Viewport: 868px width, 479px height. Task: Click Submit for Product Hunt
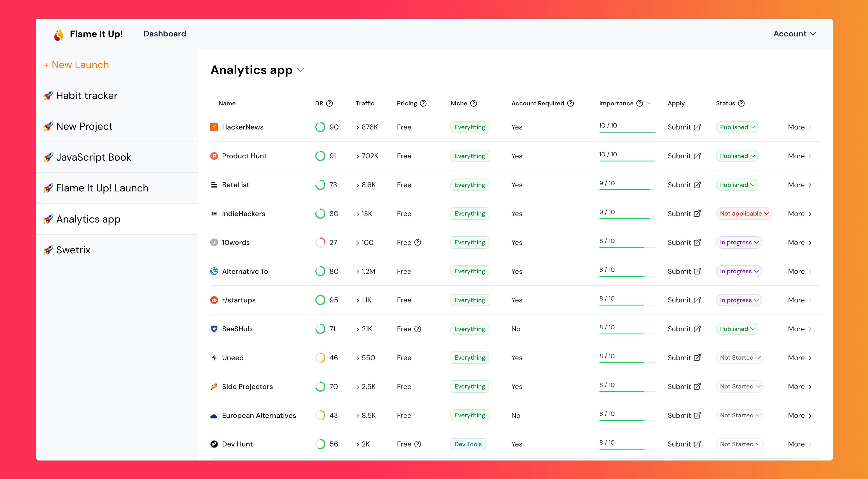point(684,156)
